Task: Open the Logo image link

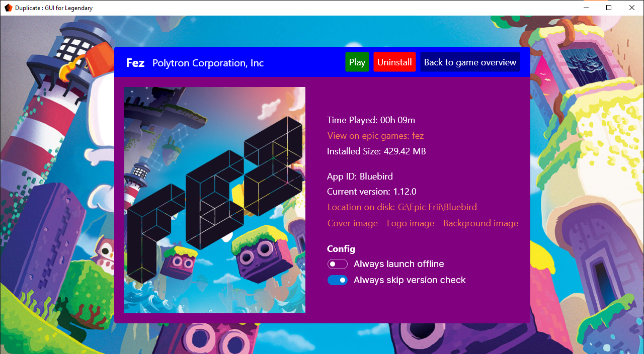Action: click(411, 223)
